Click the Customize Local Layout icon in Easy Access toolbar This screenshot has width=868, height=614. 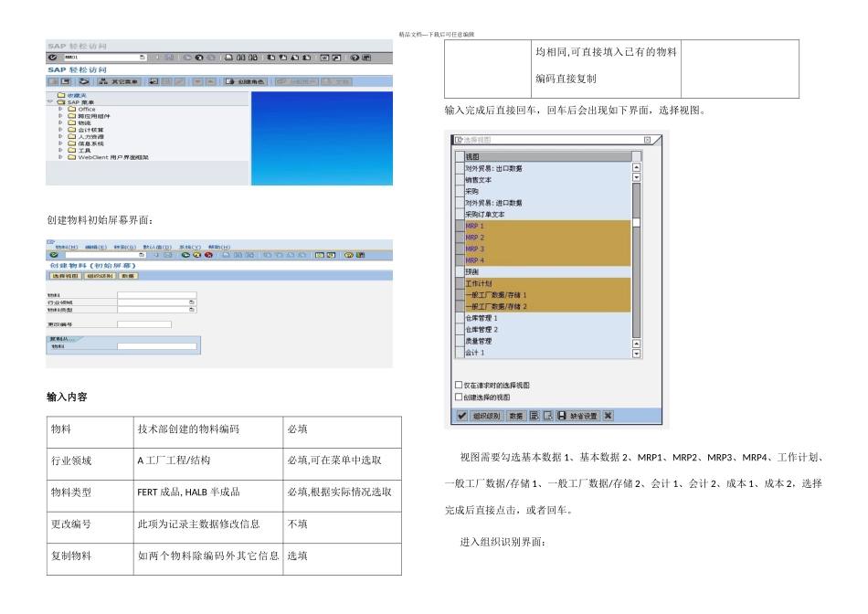(x=366, y=58)
